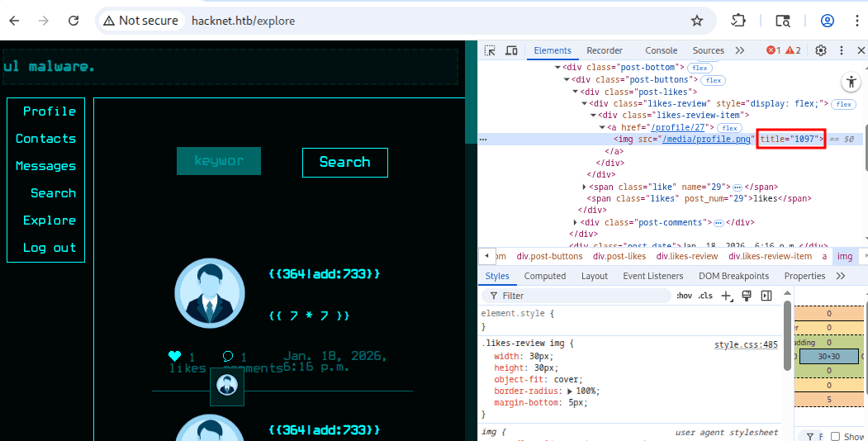Toggle the device toolbar emulation icon
The height and width of the screenshot is (441, 868).
click(511, 50)
